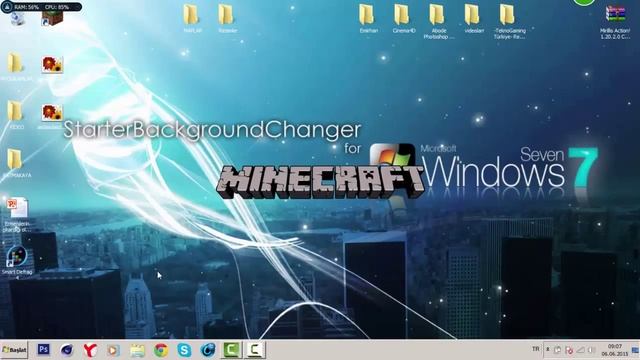Open the clock showing 09:07
This screenshot has height=360, width=640.
pyautogui.click(x=614, y=350)
